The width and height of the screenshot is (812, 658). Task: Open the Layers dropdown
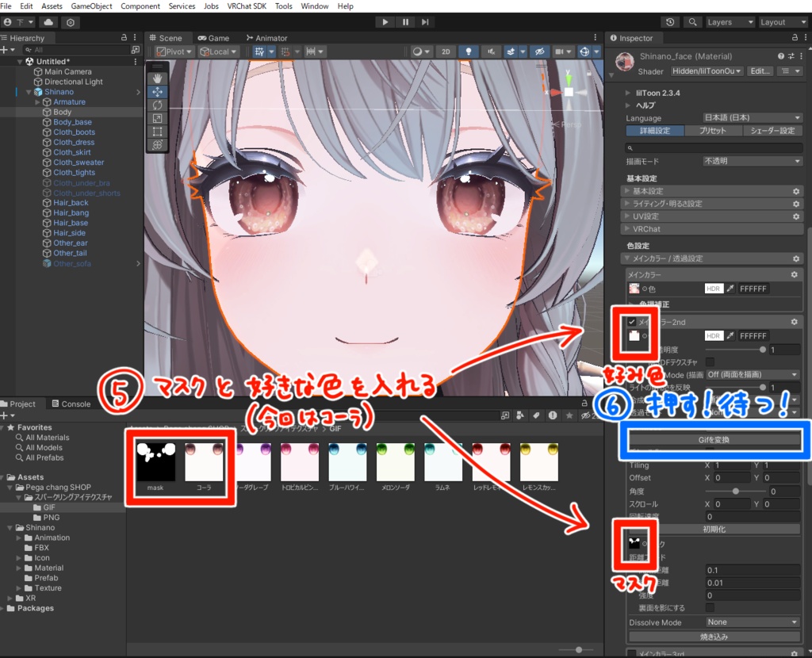click(730, 22)
